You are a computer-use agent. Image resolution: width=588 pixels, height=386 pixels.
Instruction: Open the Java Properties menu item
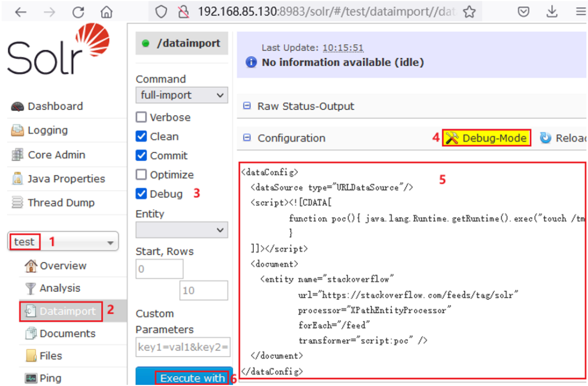[x=67, y=178]
